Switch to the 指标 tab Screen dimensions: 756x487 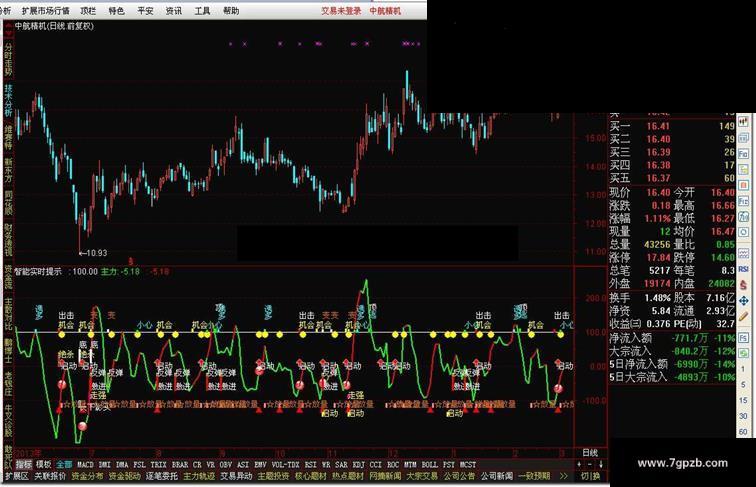tap(24, 465)
